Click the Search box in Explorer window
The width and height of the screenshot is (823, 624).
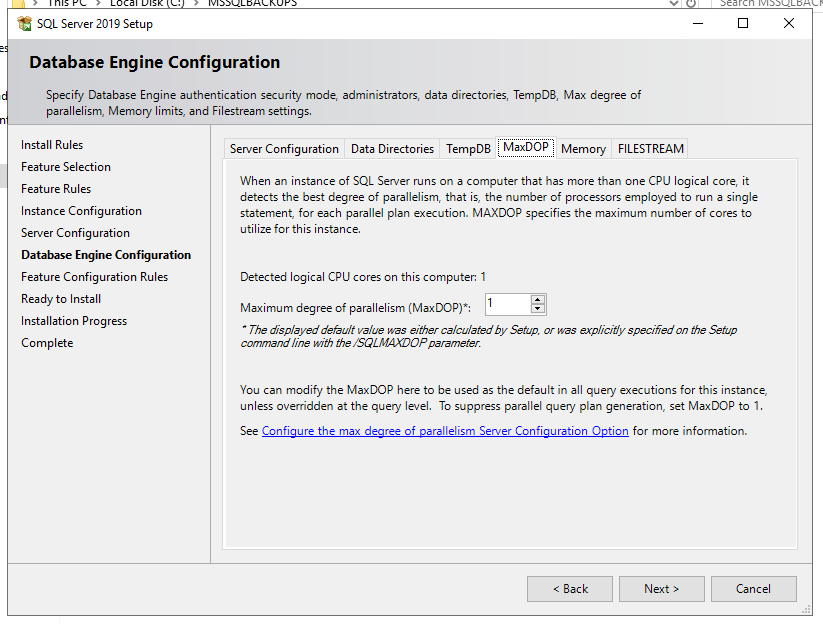(x=766, y=4)
